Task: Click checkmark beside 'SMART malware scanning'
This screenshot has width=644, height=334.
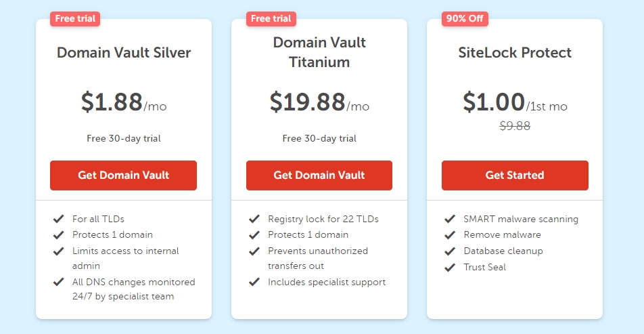Action: 450,219
